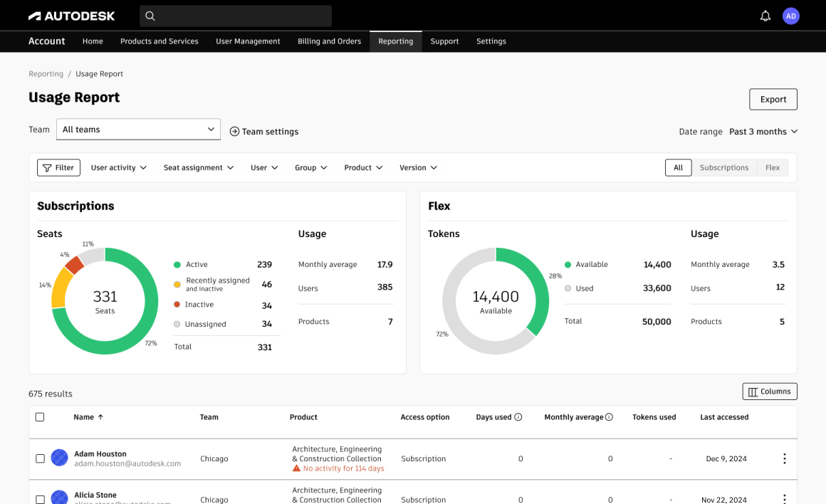This screenshot has width=826, height=504.
Task: Go to the Billing and Orders tab
Action: (x=329, y=41)
